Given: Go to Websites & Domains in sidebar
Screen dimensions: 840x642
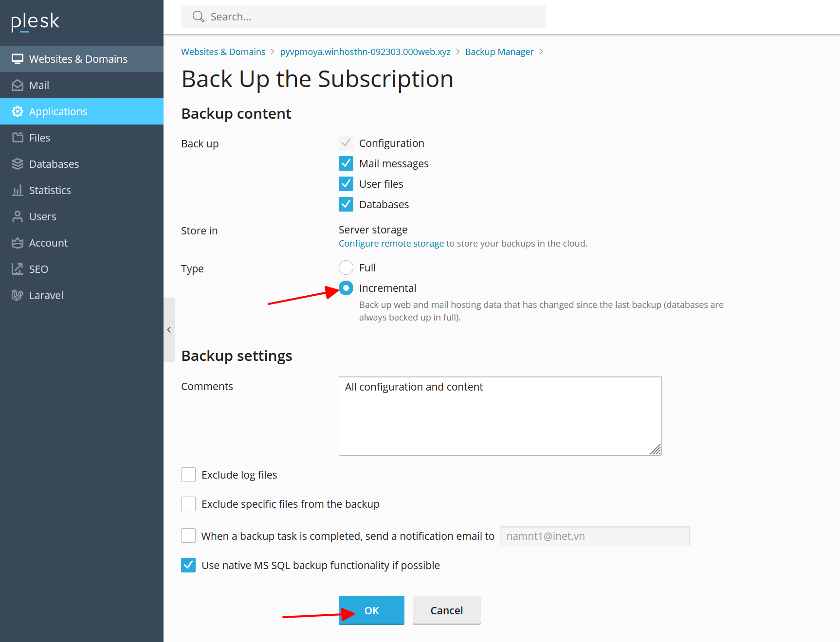Looking at the screenshot, I should 82,59.
